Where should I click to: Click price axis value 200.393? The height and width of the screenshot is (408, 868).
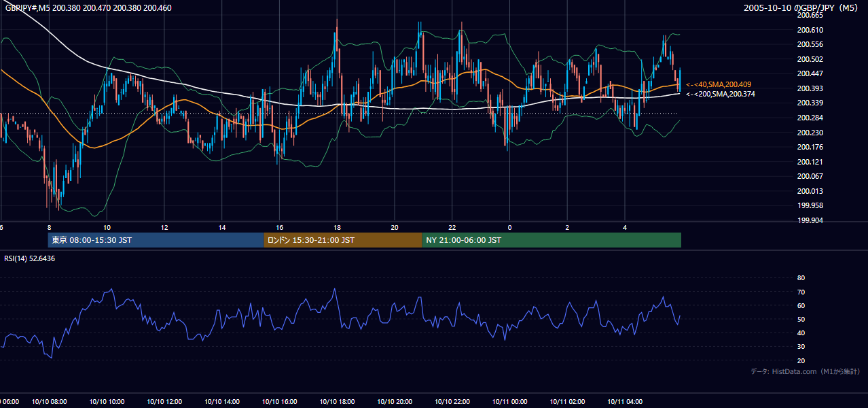click(810, 88)
